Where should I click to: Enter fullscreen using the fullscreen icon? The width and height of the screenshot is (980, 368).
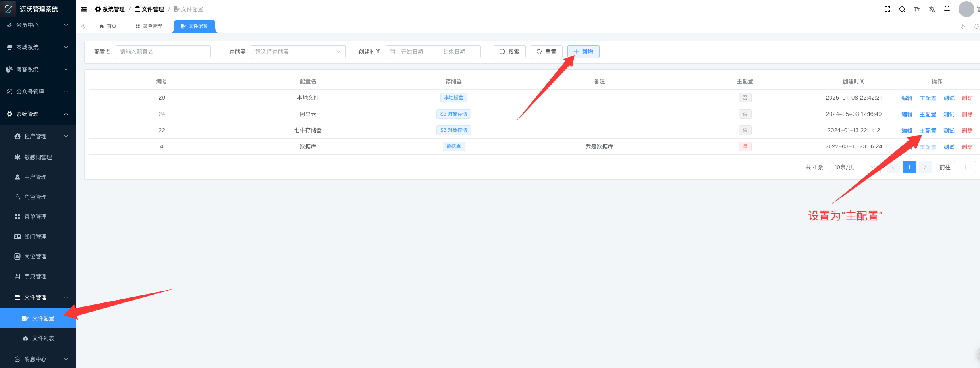click(x=887, y=9)
